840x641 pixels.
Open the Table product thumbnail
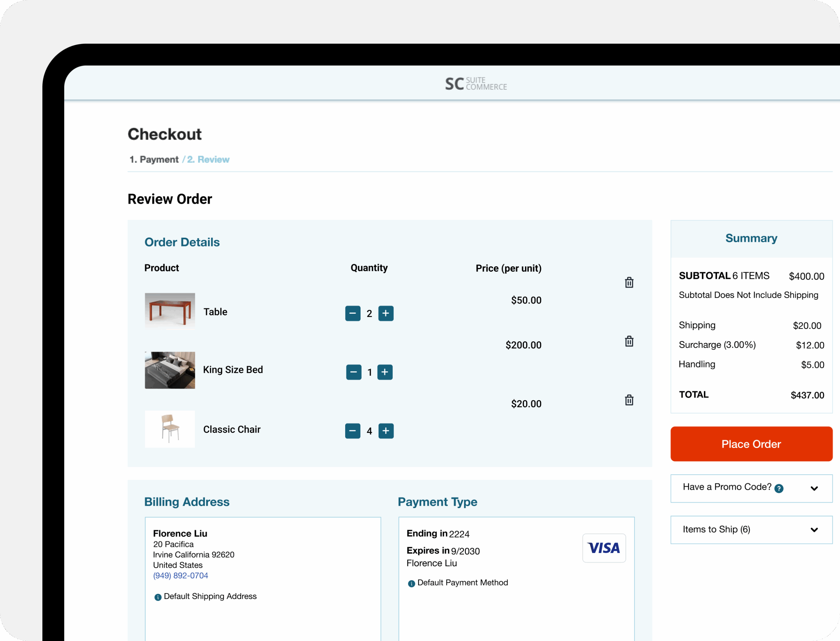(170, 311)
